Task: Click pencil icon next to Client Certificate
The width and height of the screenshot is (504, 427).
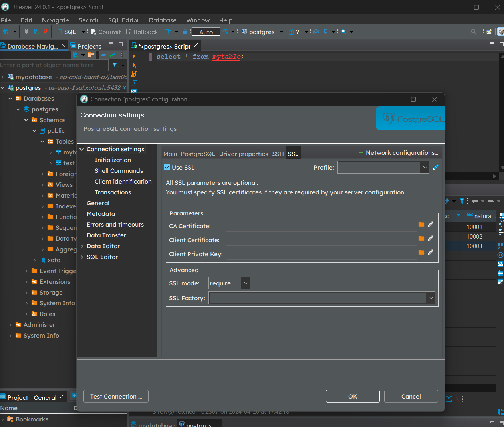Action: pyautogui.click(x=431, y=239)
